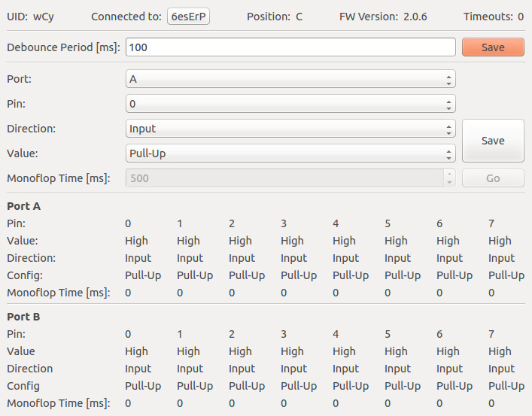Click Port A pin 0 High value
The width and height of the screenshot is (532, 416).
click(x=136, y=241)
